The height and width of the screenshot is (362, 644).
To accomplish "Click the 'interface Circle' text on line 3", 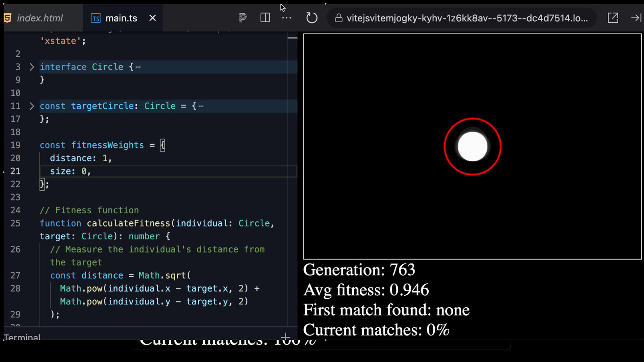I will [81, 67].
